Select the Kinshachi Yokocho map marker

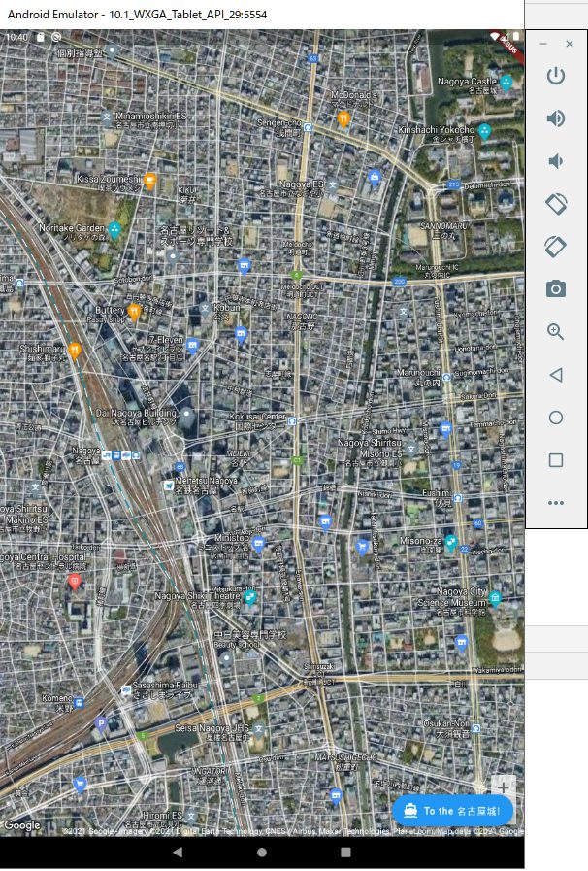pos(485,130)
